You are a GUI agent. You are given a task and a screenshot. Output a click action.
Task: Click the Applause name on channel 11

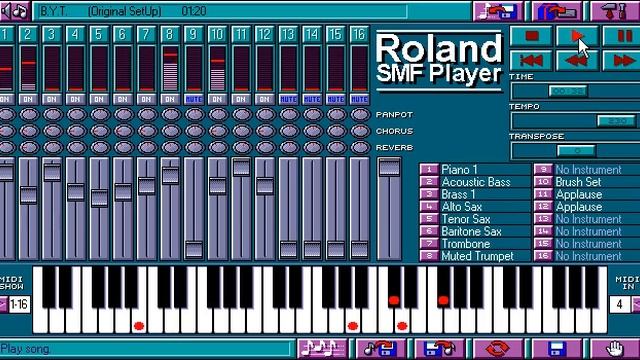pyautogui.click(x=579, y=194)
